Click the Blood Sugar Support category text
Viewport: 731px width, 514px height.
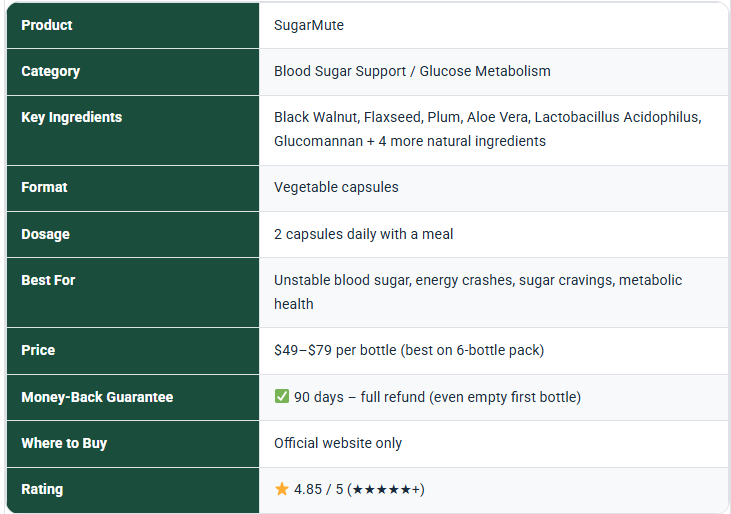(x=412, y=71)
